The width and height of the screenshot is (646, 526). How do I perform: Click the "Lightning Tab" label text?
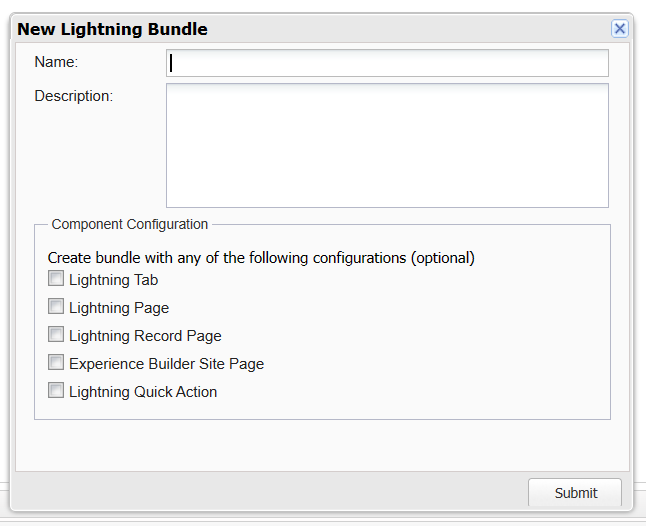coord(113,280)
